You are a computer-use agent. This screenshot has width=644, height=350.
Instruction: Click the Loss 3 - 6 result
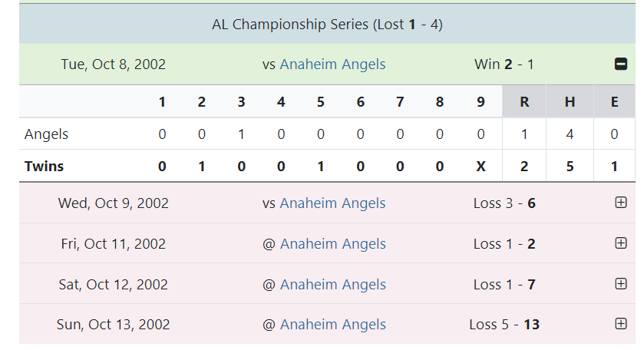point(504,203)
